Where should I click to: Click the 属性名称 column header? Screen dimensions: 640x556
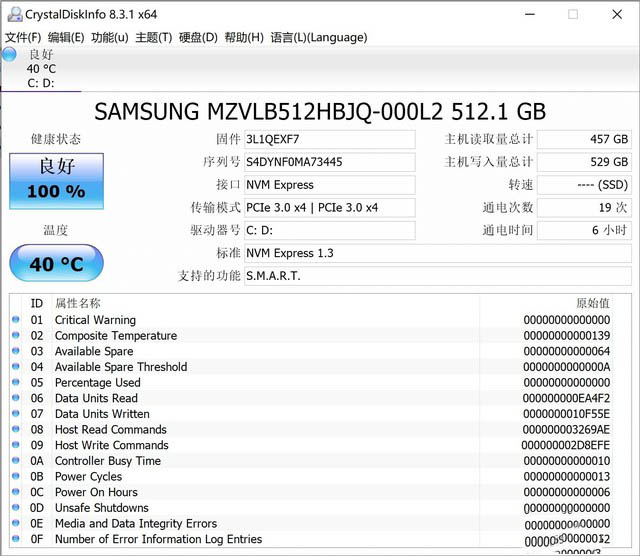coord(78,303)
